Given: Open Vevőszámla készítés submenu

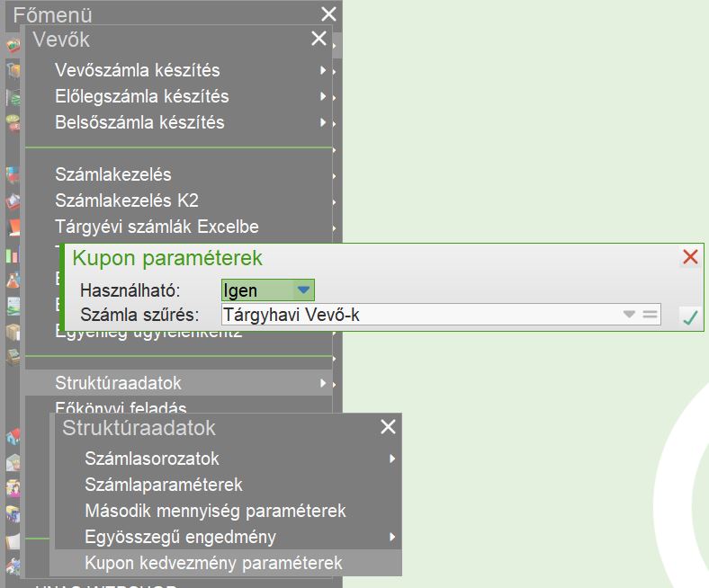Looking at the screenshot, I should pyautogui.click(x=179, y=70).
